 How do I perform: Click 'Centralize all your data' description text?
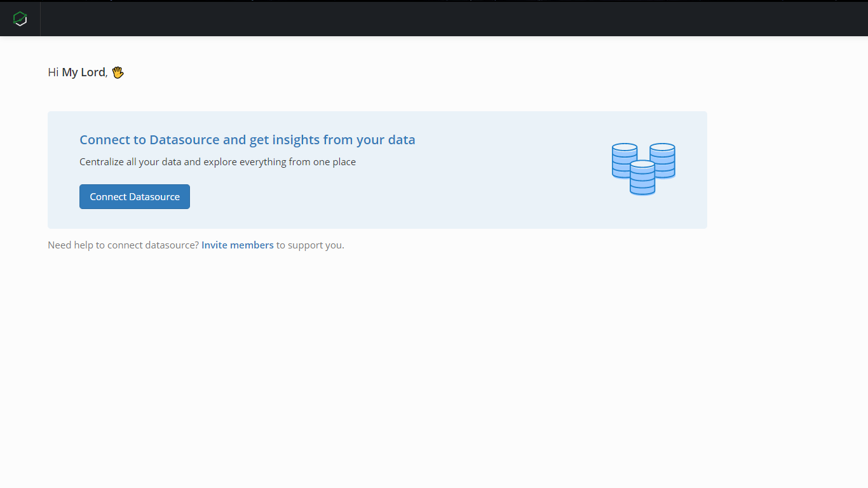217,162
